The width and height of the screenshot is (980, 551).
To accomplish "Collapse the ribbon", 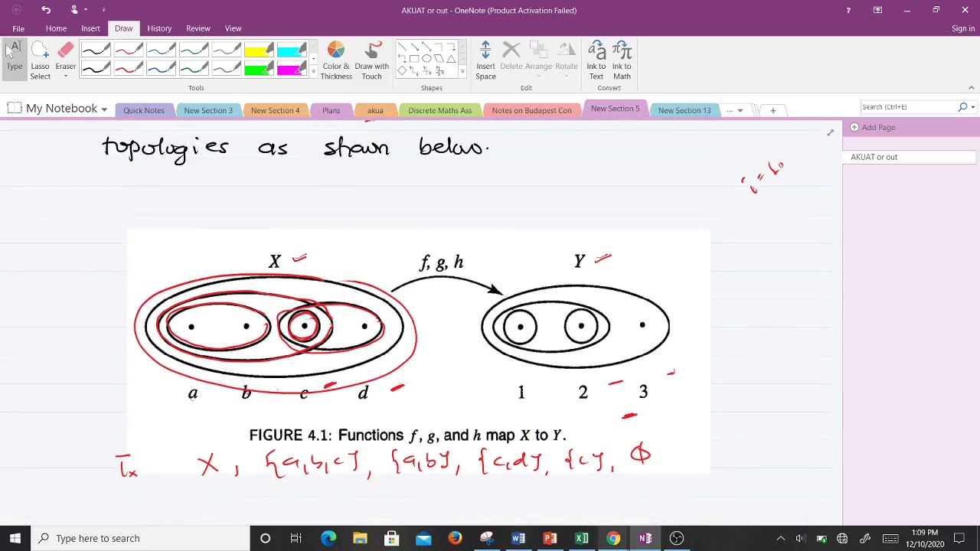I will coord(971,88).
